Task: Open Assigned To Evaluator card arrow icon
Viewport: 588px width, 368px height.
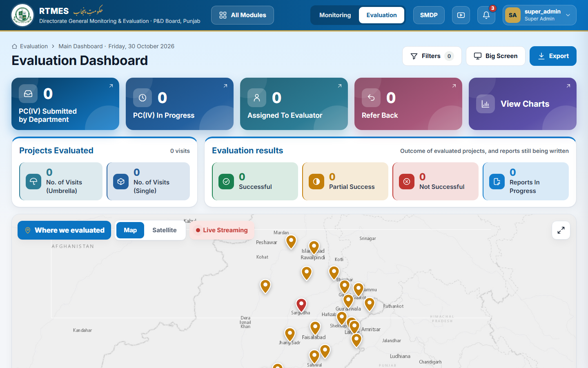Action: click(x=340, y=86)
